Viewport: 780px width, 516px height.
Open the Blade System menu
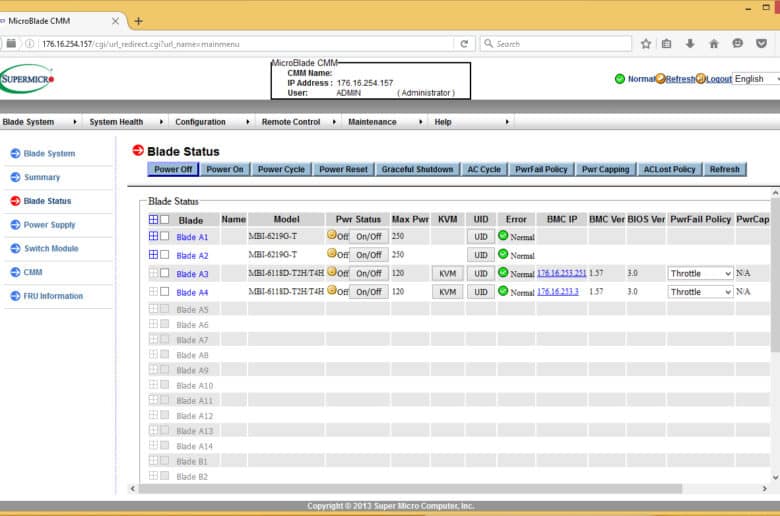(x=40, y=122)
